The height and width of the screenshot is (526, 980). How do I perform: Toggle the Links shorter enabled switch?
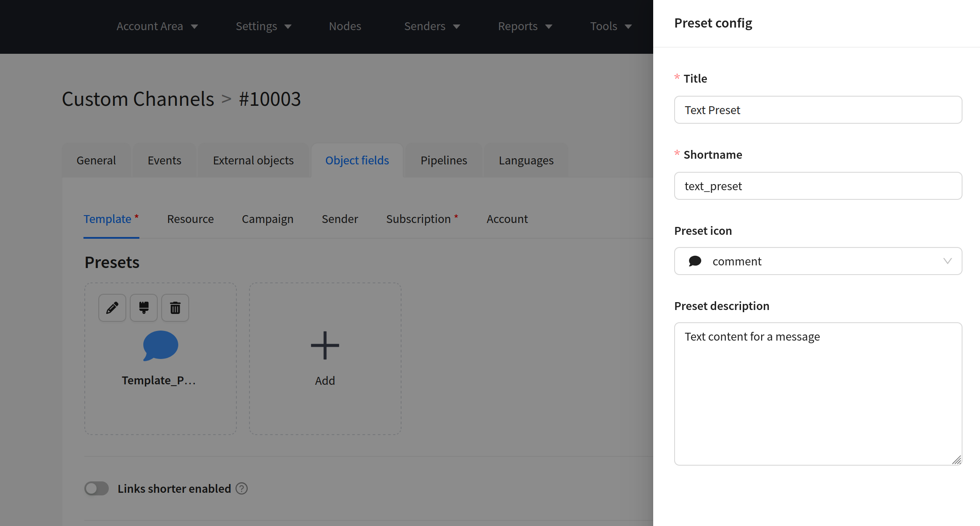point(97,488)
